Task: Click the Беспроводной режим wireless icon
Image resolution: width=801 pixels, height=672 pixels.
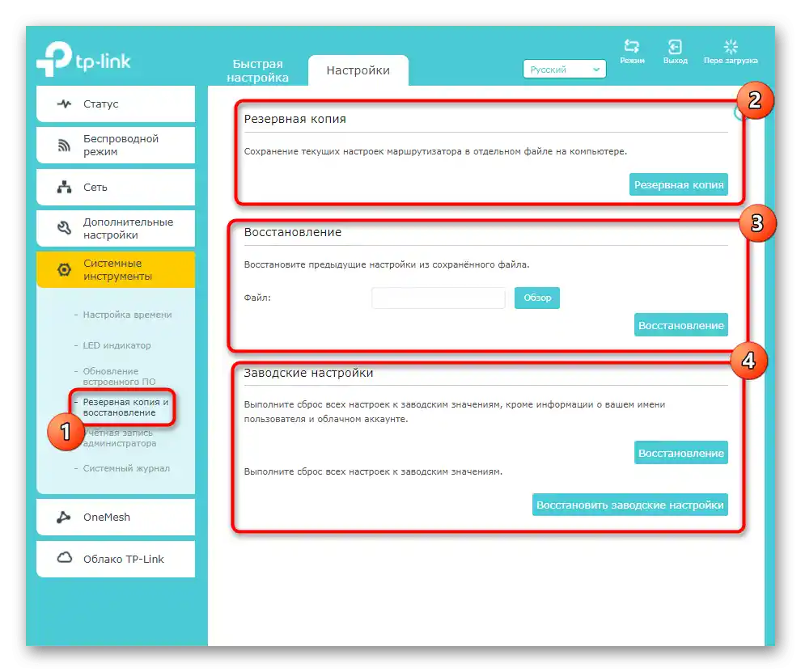Action: pos(65,146)
